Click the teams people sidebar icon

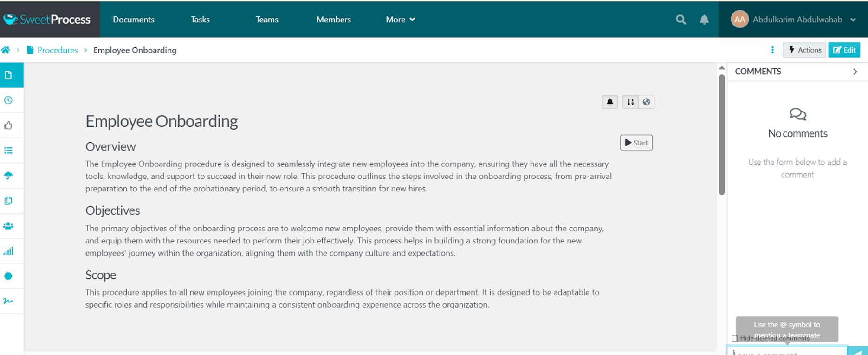(8, 226)
